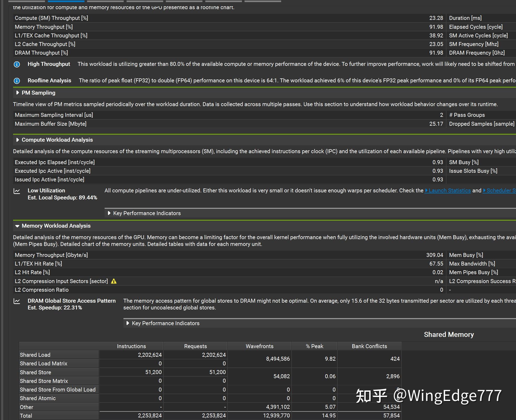Click the Issued Ipc Active [inst/cycle] label
The width and height of the screenshot is (516, 420).
[49, 180]
